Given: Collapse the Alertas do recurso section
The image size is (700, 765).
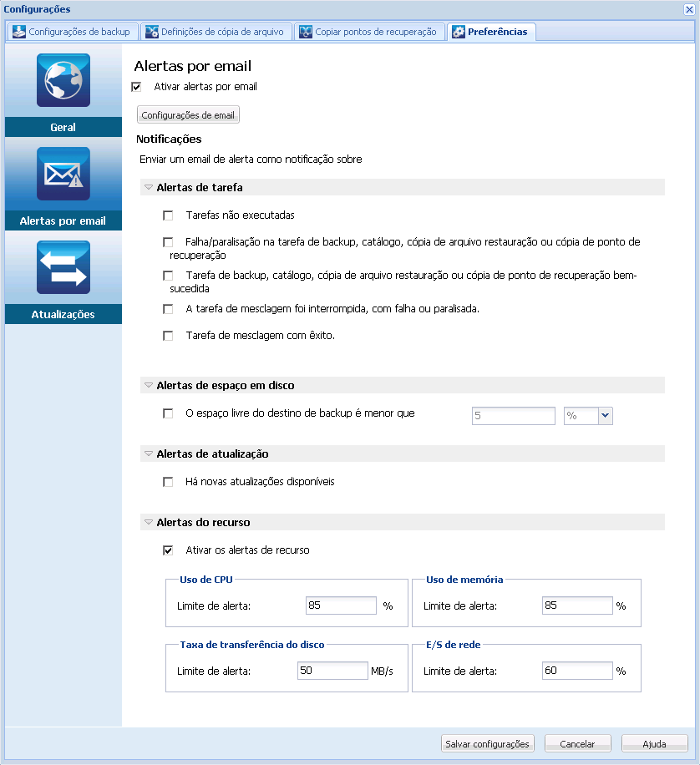Looking at the screenshot, I should pyautogui.click(x=149, y=521).
